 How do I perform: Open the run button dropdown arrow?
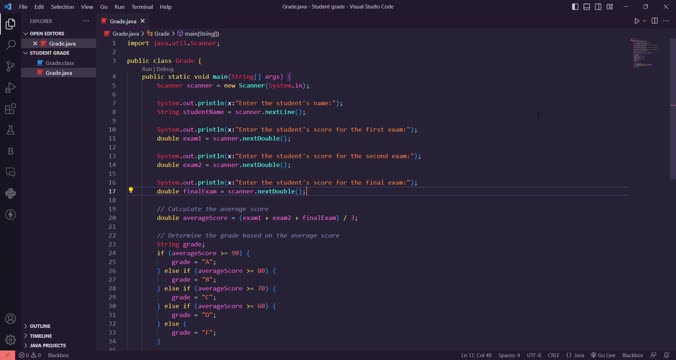point(645,21)
